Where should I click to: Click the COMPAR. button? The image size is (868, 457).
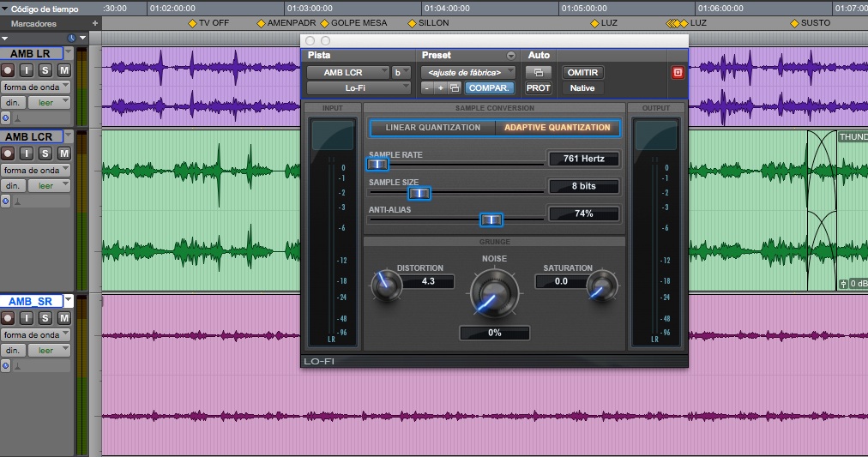coord(490,87)
